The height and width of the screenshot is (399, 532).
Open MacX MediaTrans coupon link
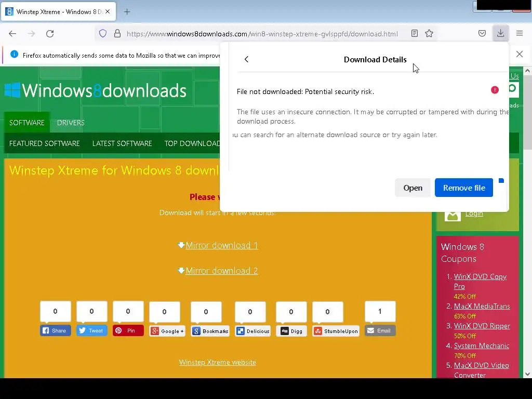pos(482,306)
